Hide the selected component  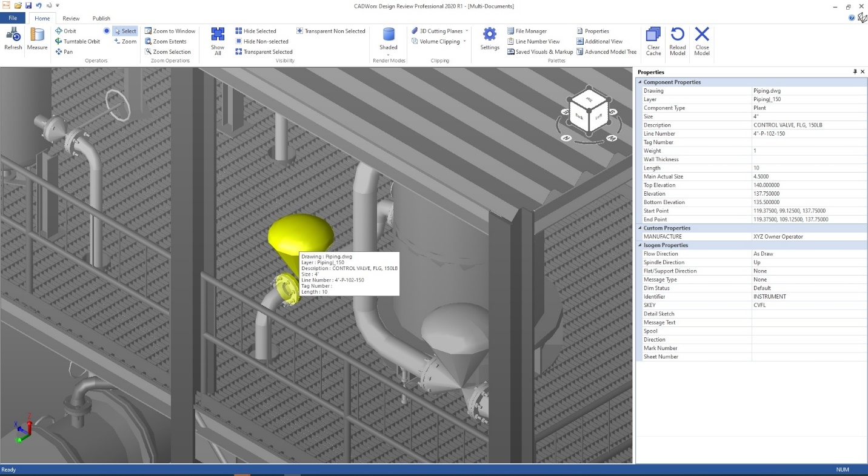coord(256,31)
